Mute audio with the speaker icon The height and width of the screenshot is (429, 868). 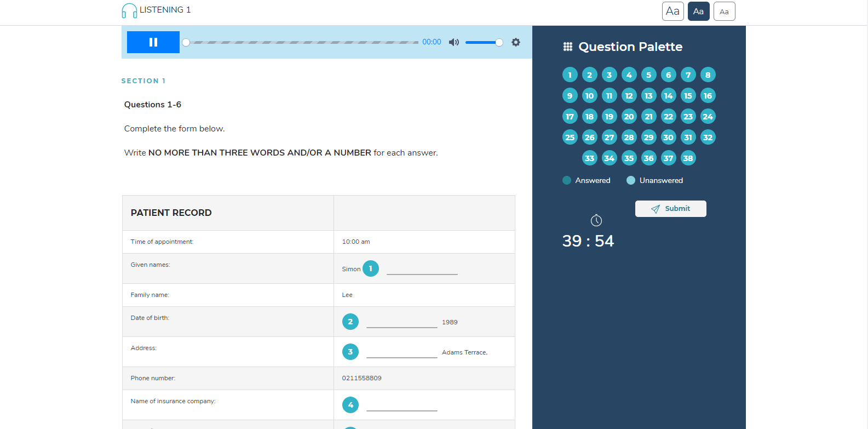pyautogui.click(x=454, y=42)
